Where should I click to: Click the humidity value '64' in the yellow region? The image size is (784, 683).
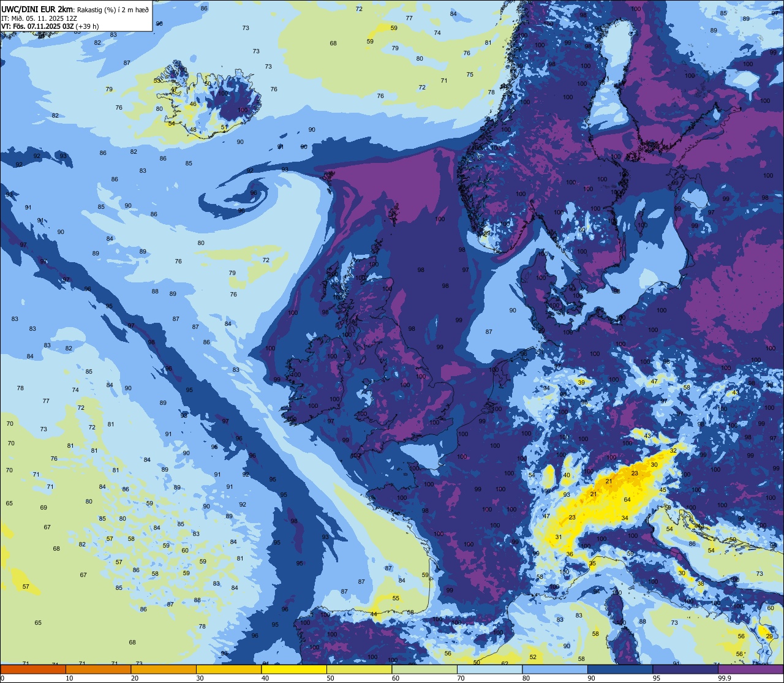[x=627, y=500]
